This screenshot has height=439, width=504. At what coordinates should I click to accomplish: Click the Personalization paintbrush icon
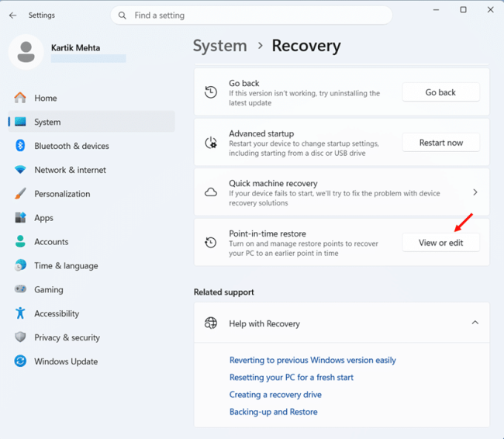tap(20, 194)
